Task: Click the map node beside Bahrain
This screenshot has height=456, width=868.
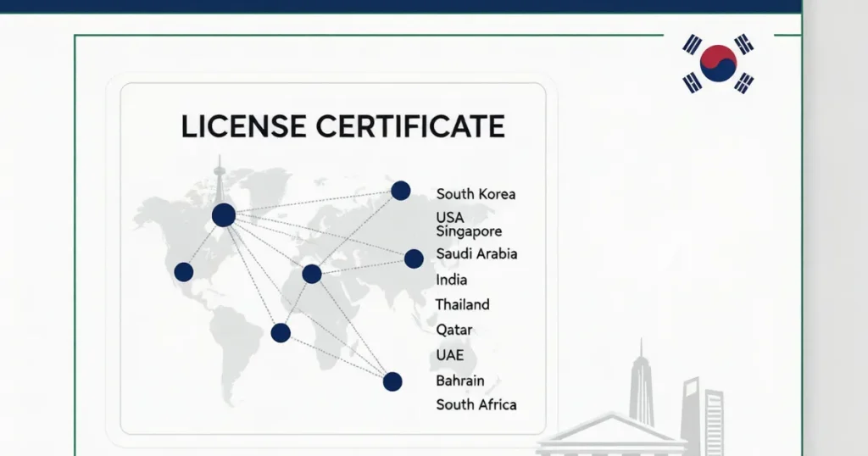Action: (x=392, y=382)
